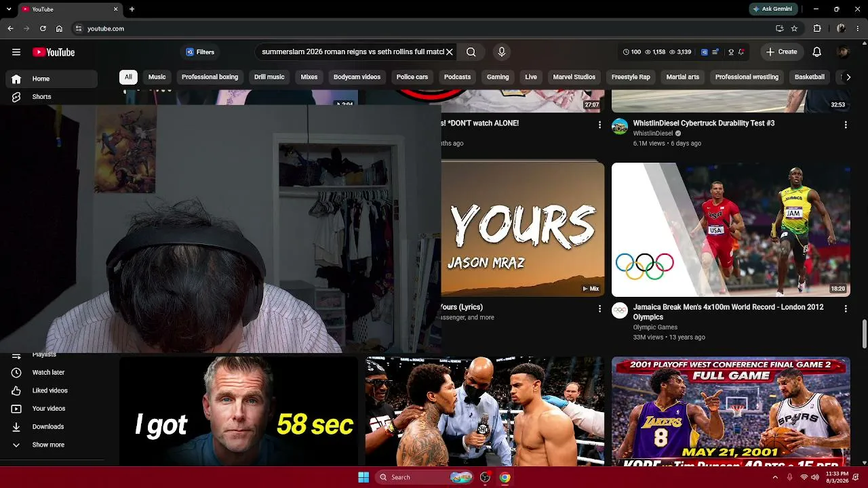
Task: Expand Show more in the sidebar
Action: pos(52,445)
